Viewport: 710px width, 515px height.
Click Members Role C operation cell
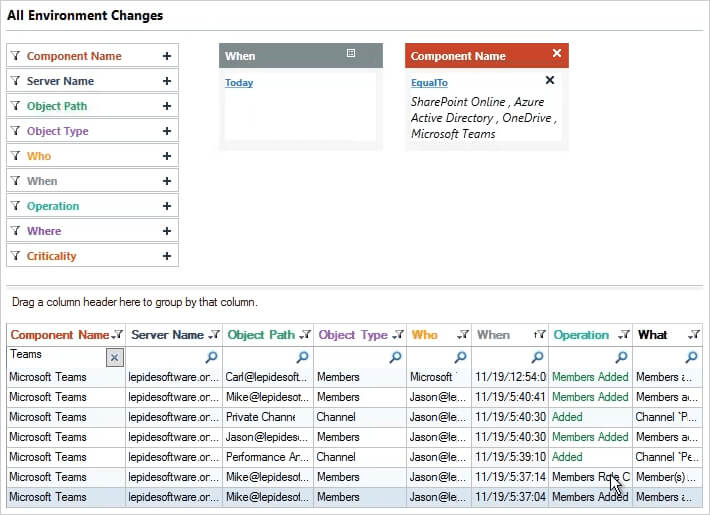click(x=590, y=476)
